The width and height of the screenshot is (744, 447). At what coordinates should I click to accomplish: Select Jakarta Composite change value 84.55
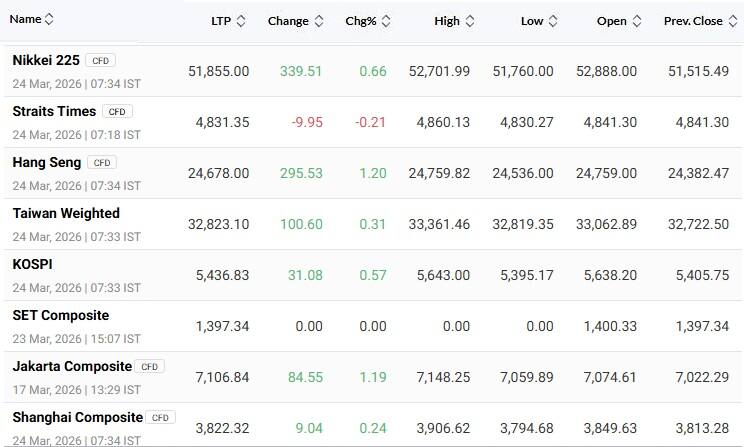pos(305,377)
